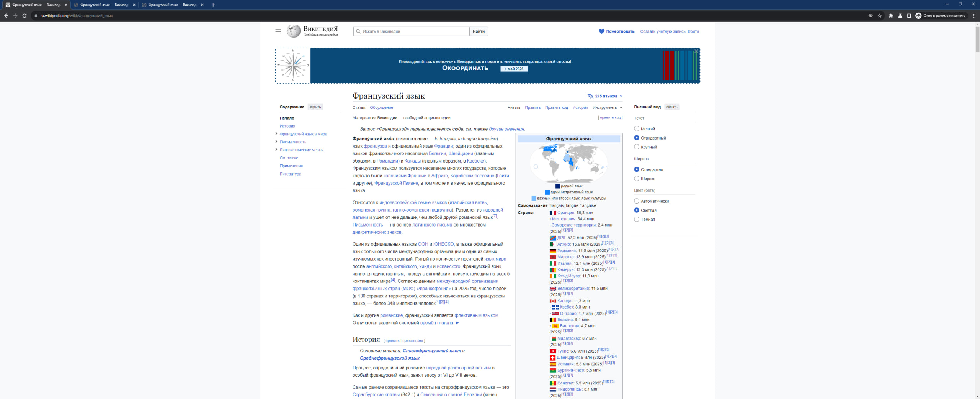This screenshot has height=399, width=980.
Task: Expand Письменность section in contents
Action: click(276, 142)
